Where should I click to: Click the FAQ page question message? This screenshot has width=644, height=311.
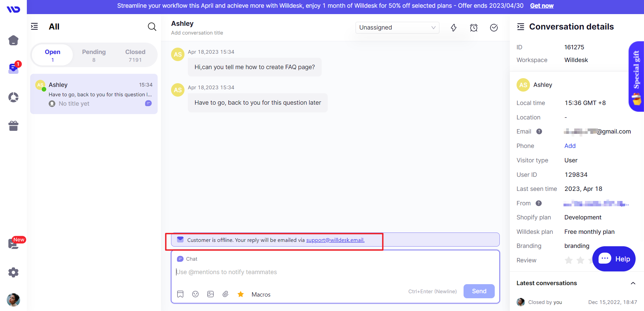tap(255, 67)
